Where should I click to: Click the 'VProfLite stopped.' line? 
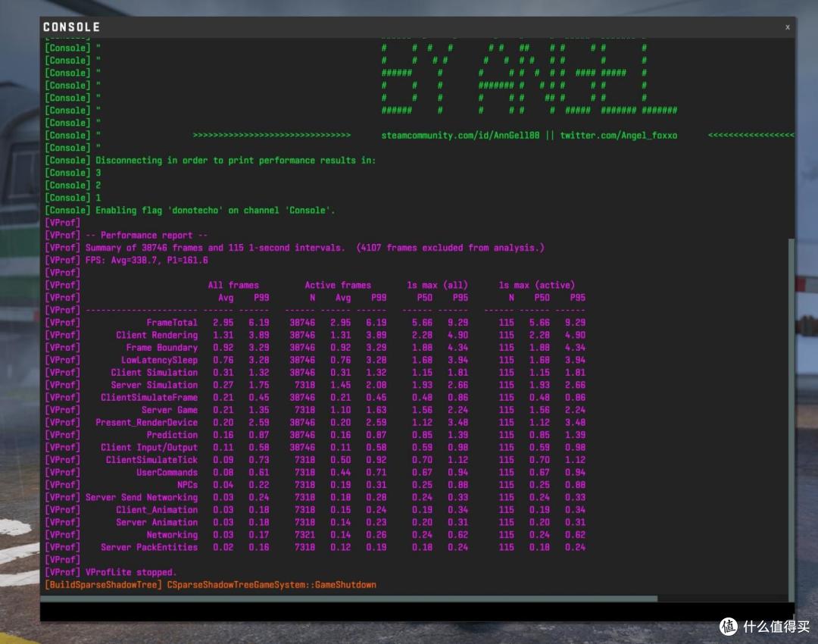[x=131, y=572]
